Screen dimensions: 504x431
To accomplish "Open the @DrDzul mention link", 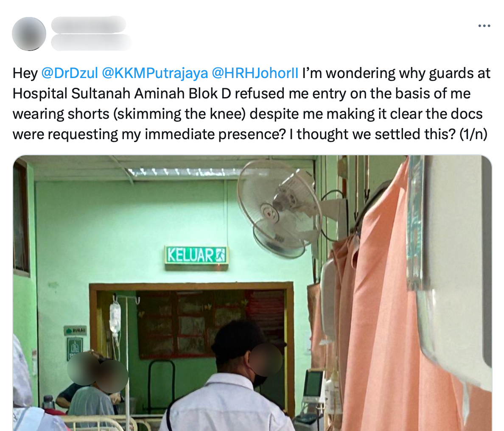I will pos(70,73).
